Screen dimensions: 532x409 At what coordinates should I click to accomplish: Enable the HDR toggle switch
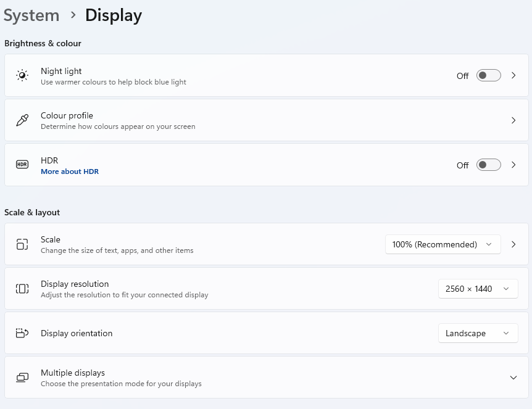[x=489, y=165]
